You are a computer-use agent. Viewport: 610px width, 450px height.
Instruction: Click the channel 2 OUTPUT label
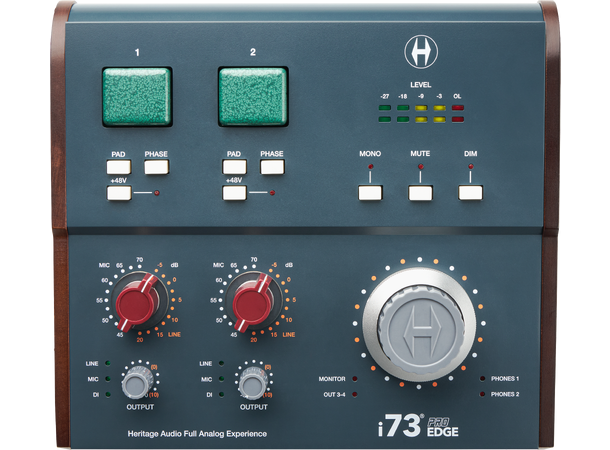point(254,407)
